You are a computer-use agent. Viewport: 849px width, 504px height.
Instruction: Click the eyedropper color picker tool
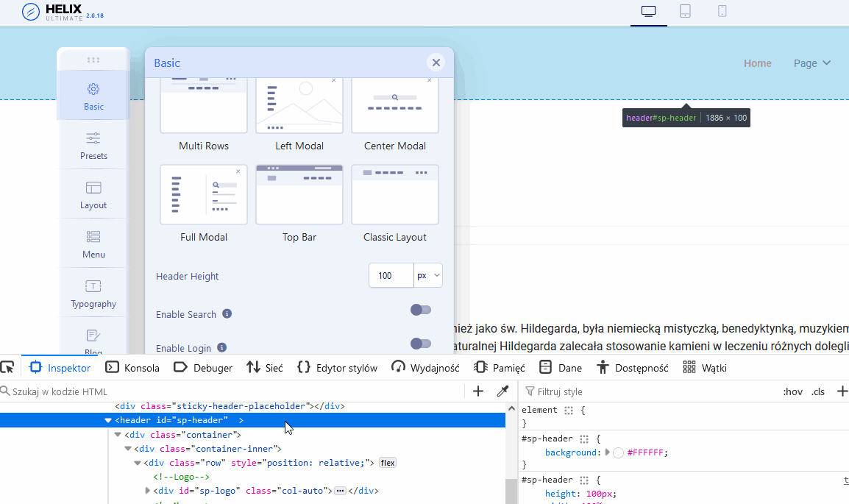[x=503, y=391]
